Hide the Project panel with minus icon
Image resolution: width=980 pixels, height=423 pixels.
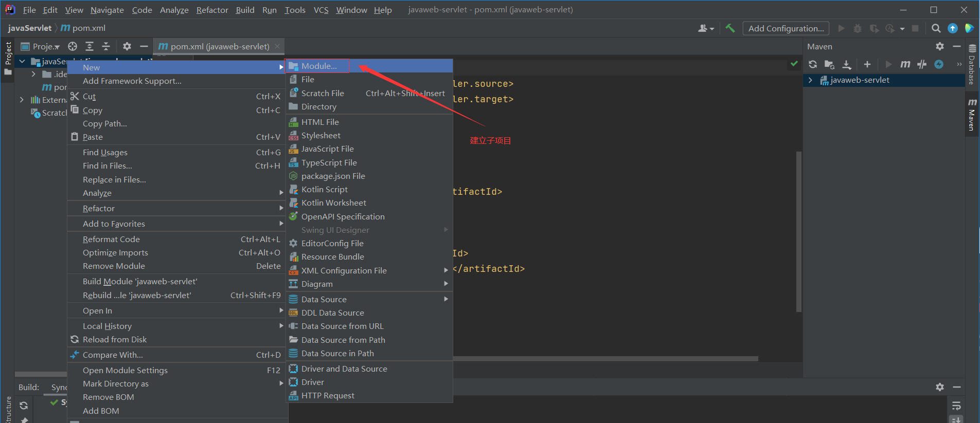pyautogui.click(x=144, y=46)
